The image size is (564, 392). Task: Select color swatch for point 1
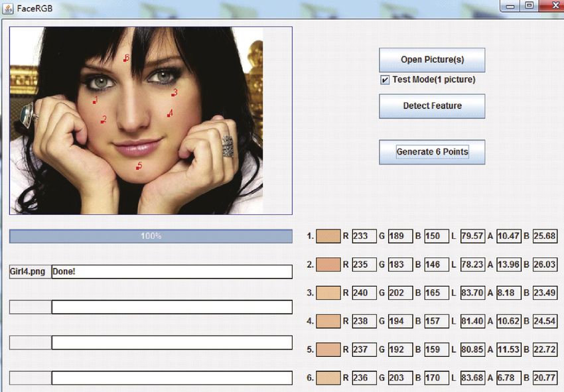pyautogui.click(x=328, y=236)
